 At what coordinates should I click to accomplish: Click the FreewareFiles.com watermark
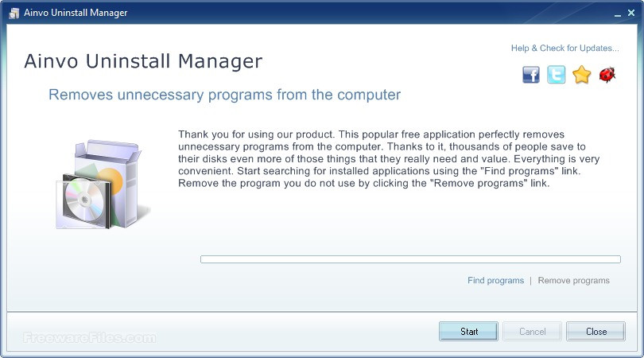tap(89, 337)
